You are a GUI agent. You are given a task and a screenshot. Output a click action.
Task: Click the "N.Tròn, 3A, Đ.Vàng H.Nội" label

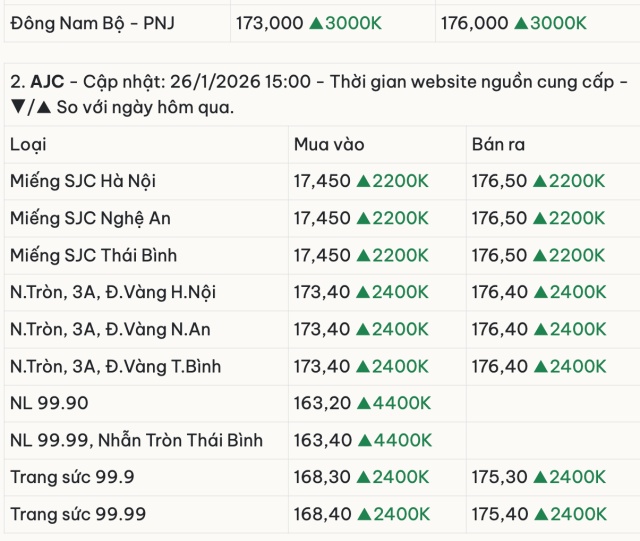click(113, 292)
